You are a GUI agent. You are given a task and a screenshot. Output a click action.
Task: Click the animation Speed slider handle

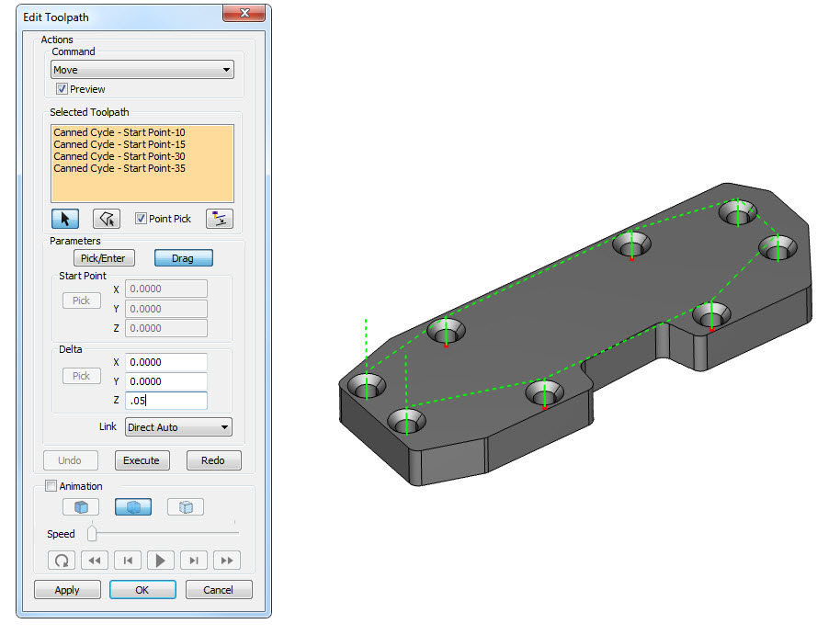92,533
